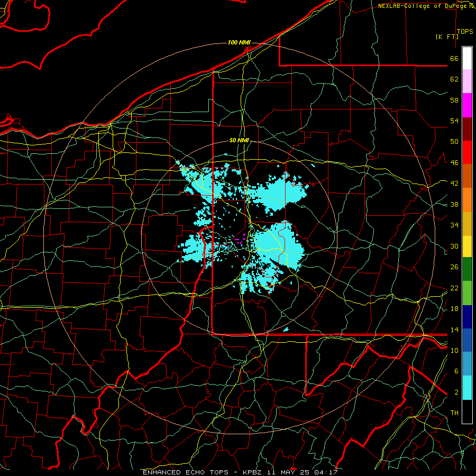The width and height of the screenshot is (476, 476).
Task: Click the 66 legend value
Action: click(454, 59)
